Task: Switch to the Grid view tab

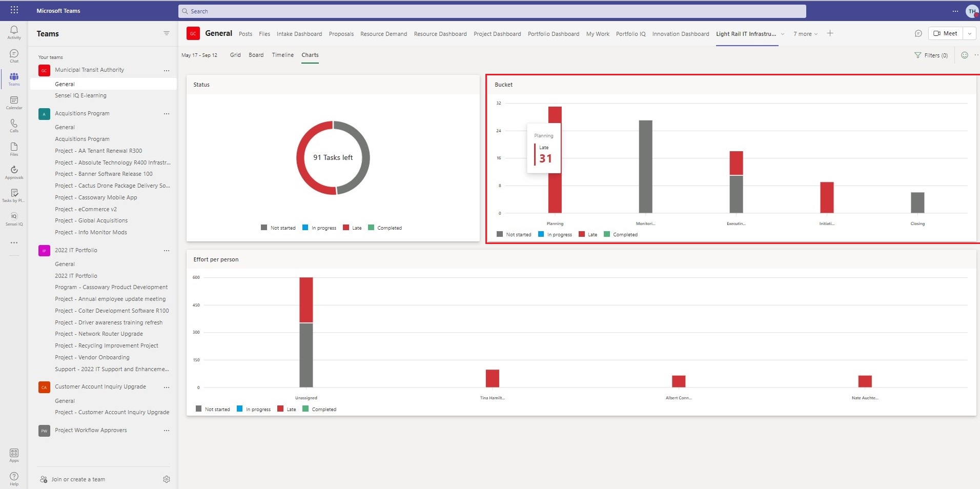Action: [x=235, y=55]
